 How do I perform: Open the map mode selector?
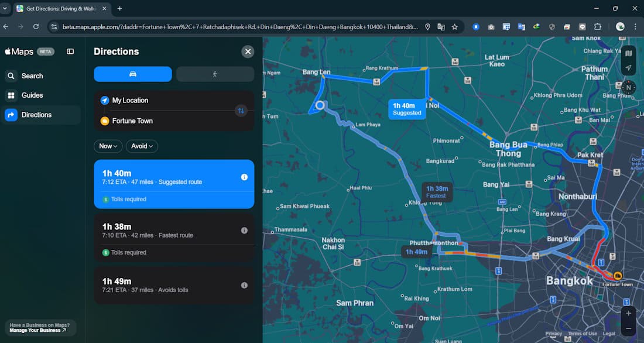(628, 53)
